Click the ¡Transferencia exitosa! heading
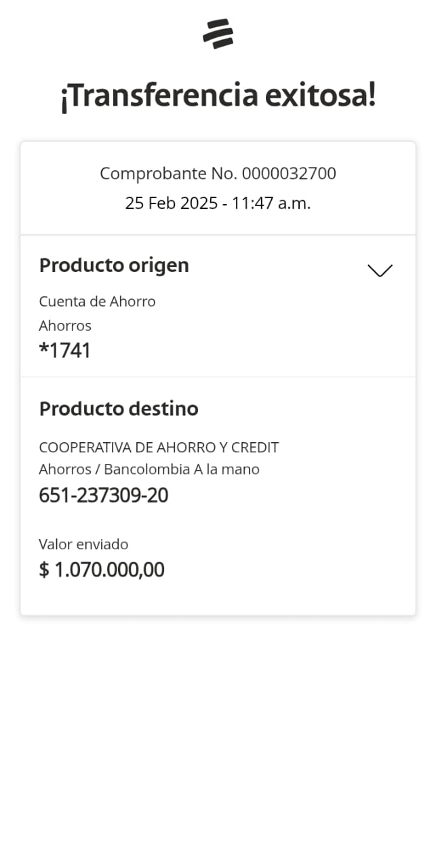Viewport: 436px width, 868px height. (x=218, y=96)
